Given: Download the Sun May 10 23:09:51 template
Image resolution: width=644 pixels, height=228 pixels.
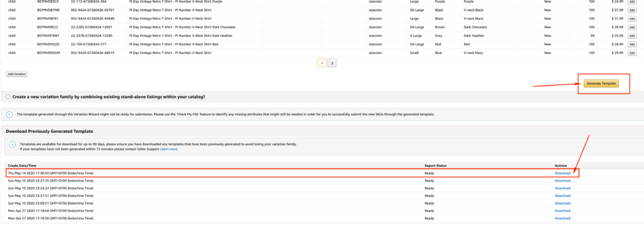Looking at the screenshot, I should pyautogui.click(x=562, y=203).
